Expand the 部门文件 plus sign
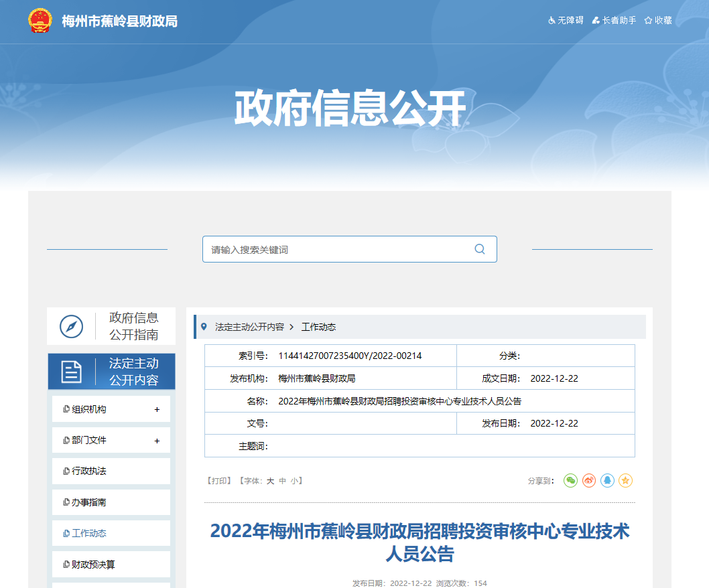Image resolution: width=709 pixels, height=588 pixels. pos(157,441)
